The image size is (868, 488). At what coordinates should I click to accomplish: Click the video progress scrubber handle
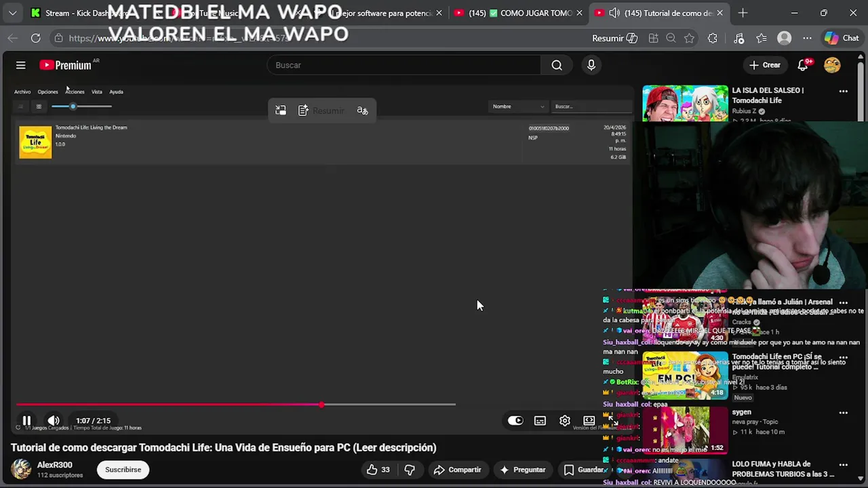[321, 405]
